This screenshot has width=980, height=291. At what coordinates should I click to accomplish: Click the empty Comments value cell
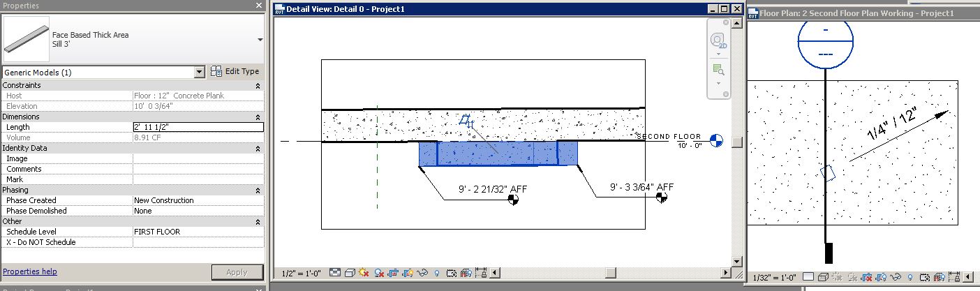click(x=198, y=169)
